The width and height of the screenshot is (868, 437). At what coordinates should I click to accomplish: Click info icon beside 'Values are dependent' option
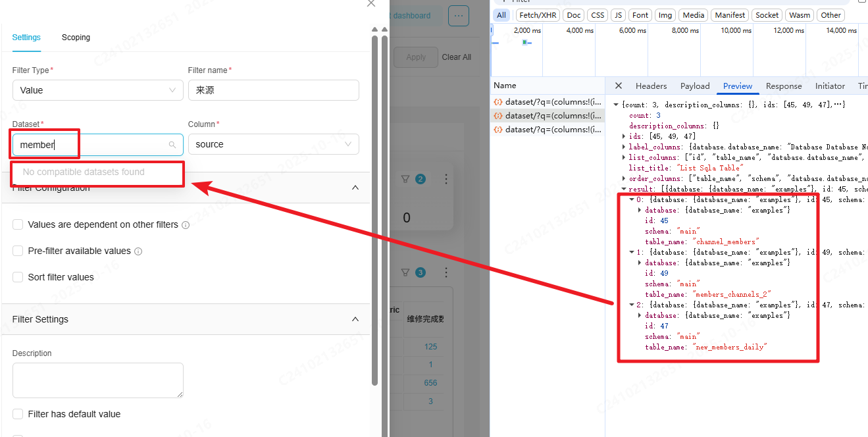[x=186, y=225]
